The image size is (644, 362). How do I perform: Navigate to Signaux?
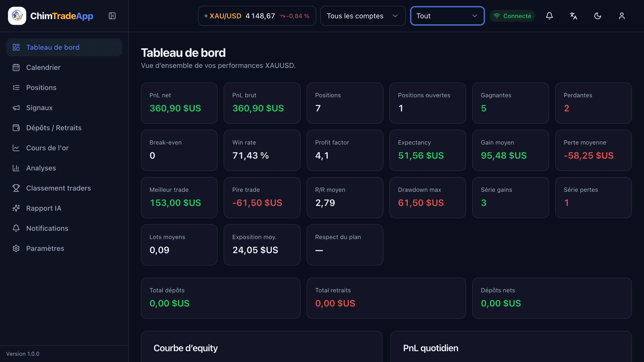coord(64,108)
